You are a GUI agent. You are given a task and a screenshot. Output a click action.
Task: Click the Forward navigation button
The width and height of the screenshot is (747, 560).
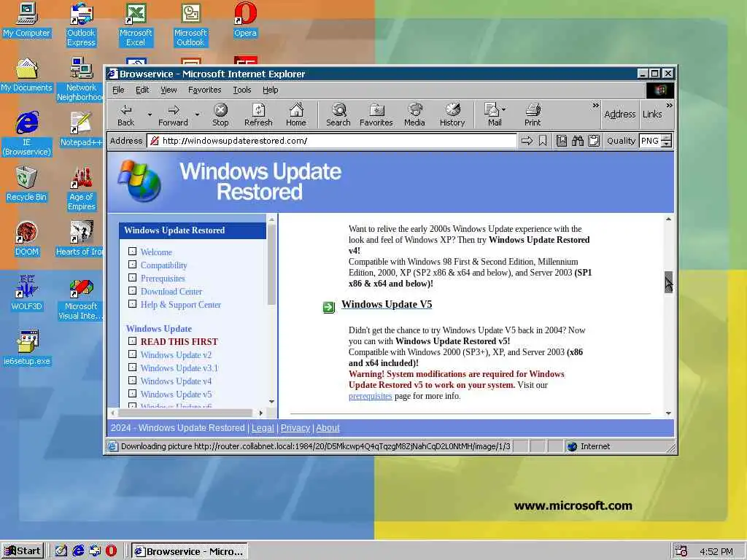click(x=173, y=114)
